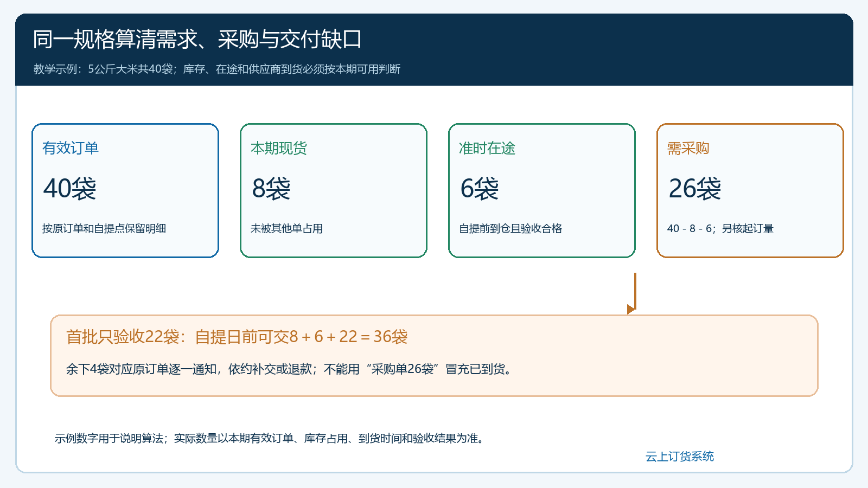Select the subtitle starting with 教学示例

[x=217, y=69]
